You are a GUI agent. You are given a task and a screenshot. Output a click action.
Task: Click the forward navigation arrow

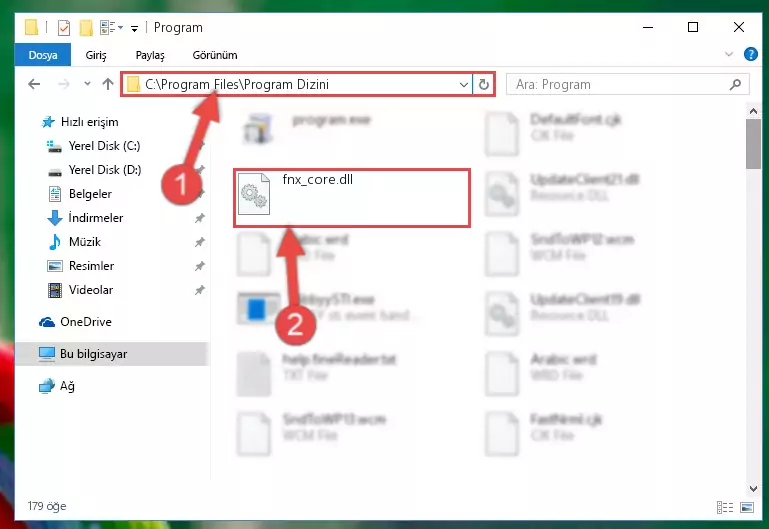63,84
